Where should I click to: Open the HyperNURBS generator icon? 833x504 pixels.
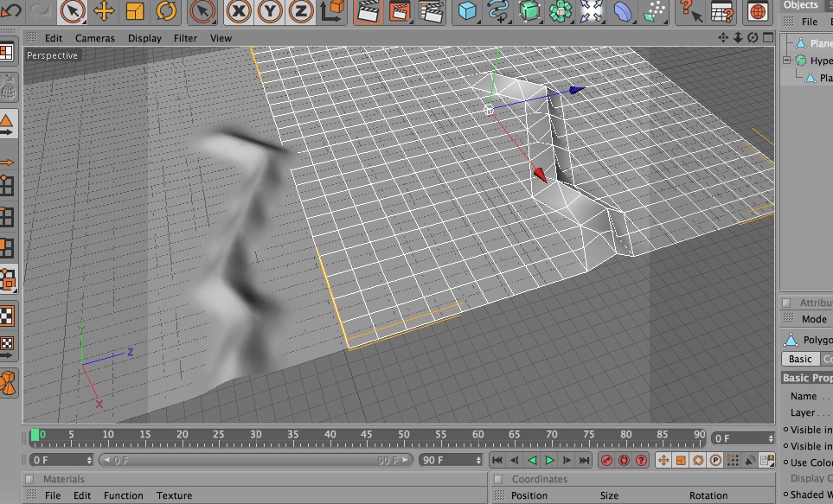point(529,11)
